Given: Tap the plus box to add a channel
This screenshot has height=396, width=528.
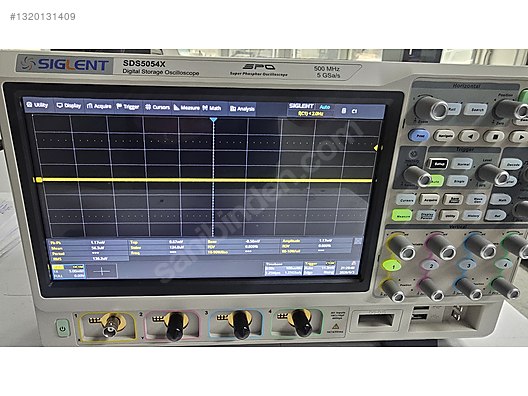Looking at the screenshot, I should coord(101,271).
